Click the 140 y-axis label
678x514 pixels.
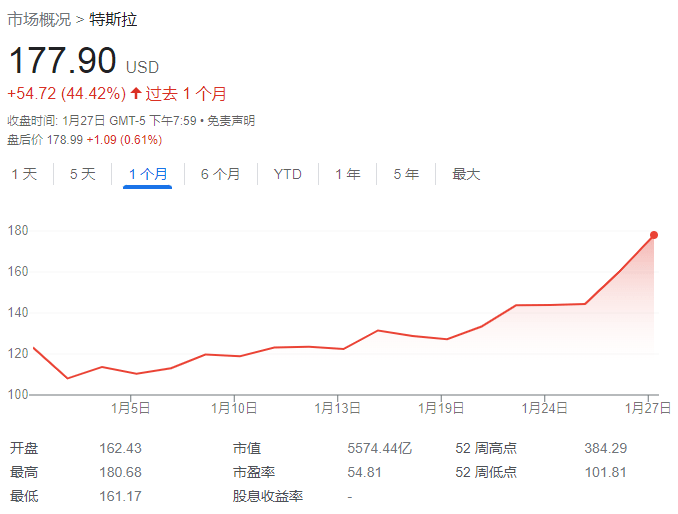pyautogui.click(x=18, y=313)
